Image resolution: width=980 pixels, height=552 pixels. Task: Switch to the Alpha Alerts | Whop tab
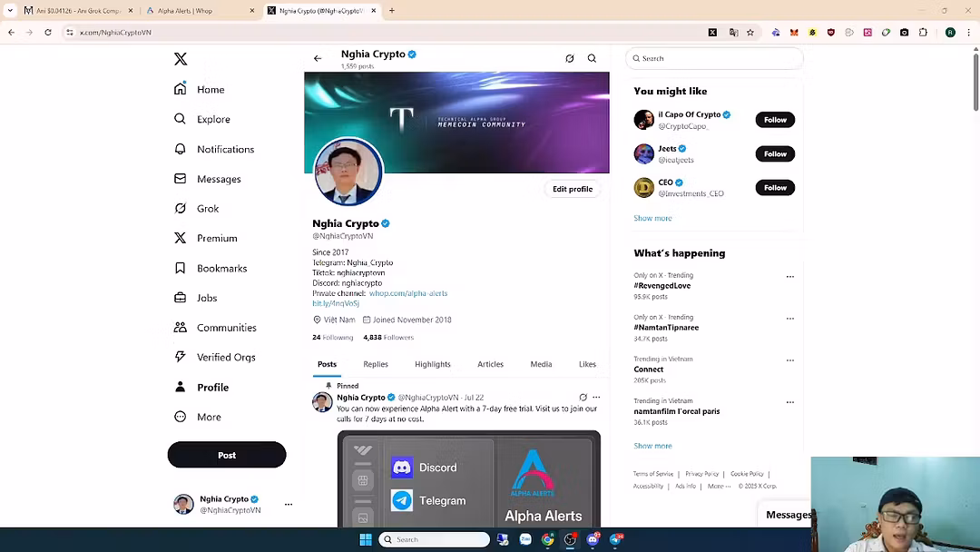pos(200,11)
